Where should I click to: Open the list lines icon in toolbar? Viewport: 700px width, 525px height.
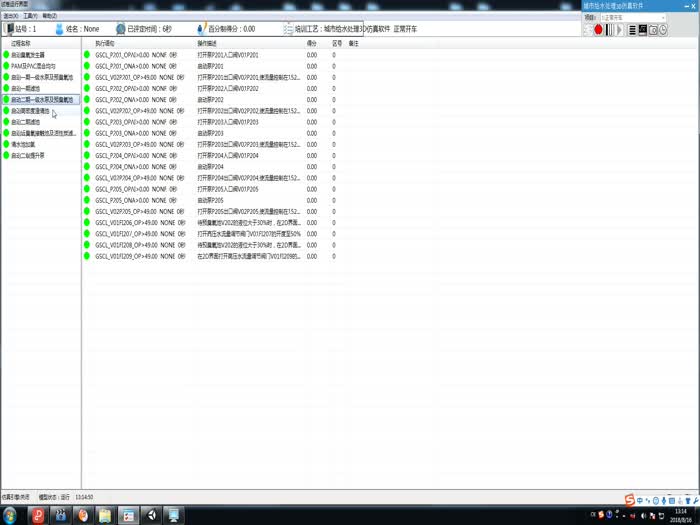tap(631, 30)
